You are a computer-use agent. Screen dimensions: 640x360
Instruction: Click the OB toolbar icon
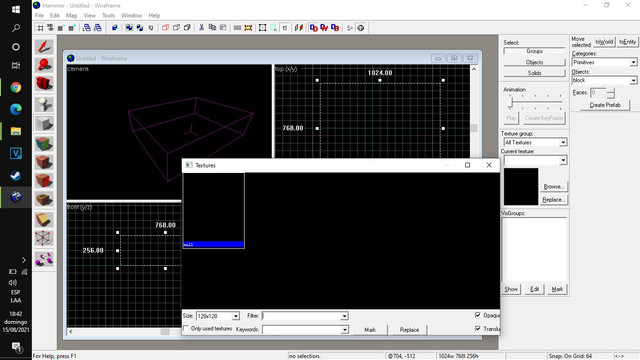tap(335, 28)
